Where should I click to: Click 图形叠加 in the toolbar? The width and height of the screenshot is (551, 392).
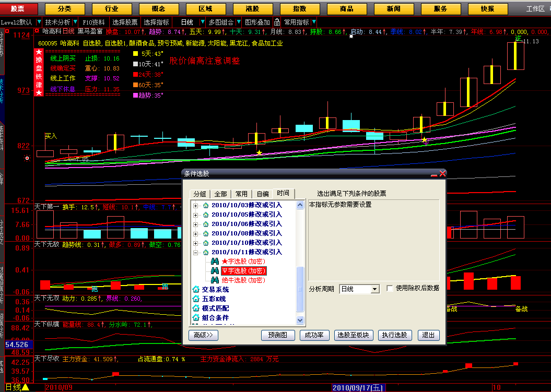click(257, 22)
